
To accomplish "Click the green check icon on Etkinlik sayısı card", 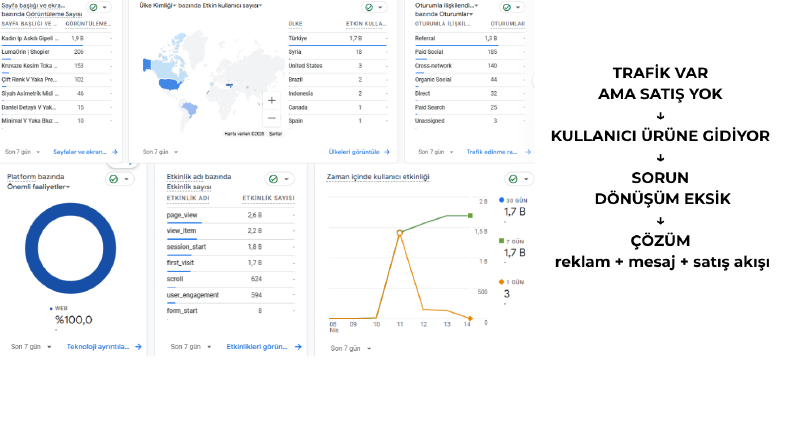I will (x=274, y=179).
